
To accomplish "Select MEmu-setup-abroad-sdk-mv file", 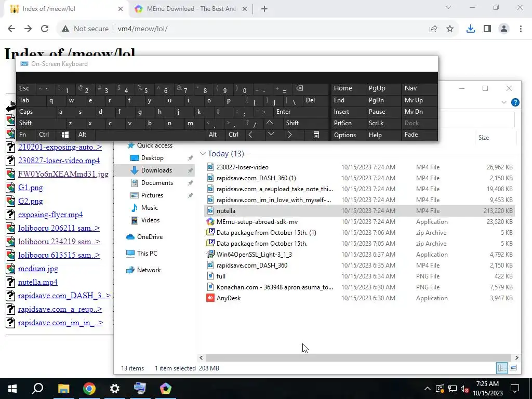I will pyautogui.click(x=257, y=222).
